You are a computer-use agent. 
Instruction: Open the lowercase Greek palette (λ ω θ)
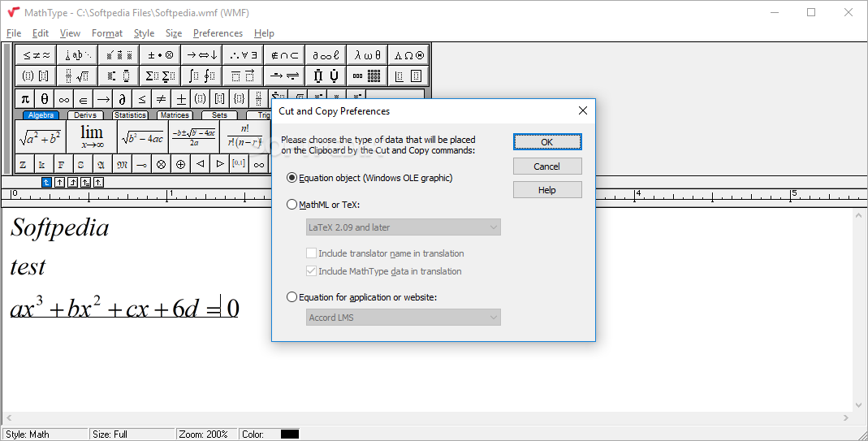[x=368, y=55]
